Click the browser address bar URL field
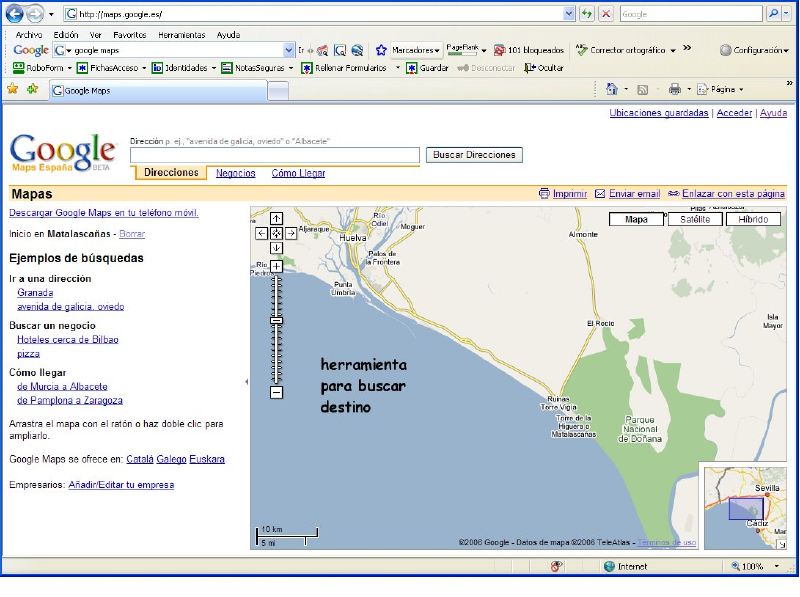800x597 pixels. tap(314, 14)
